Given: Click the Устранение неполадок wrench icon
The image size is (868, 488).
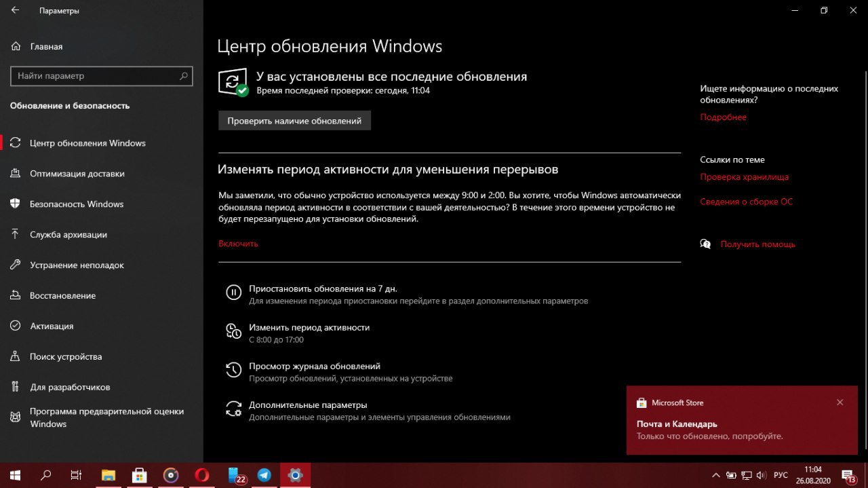Looking at the screenshot, I should click(15, 265).
